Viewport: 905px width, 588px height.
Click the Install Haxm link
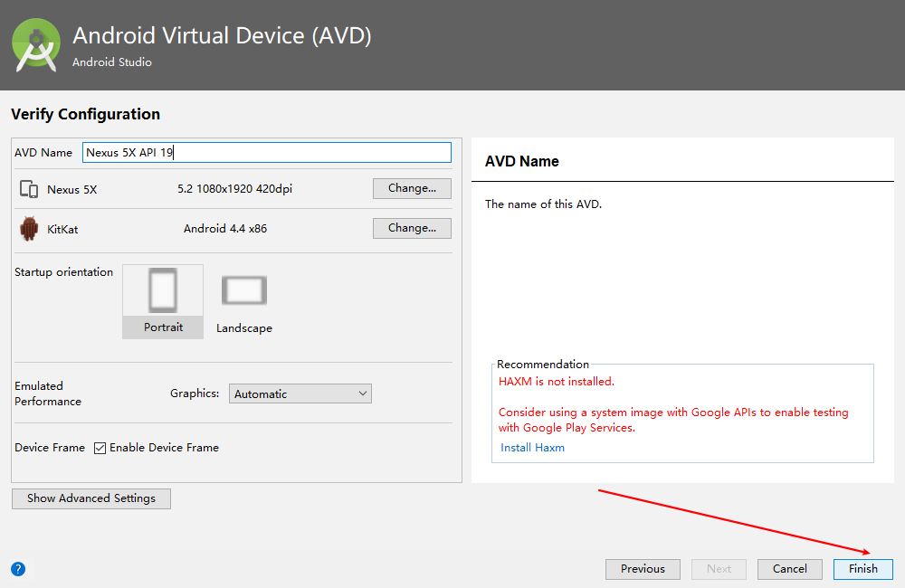point(532,447)
